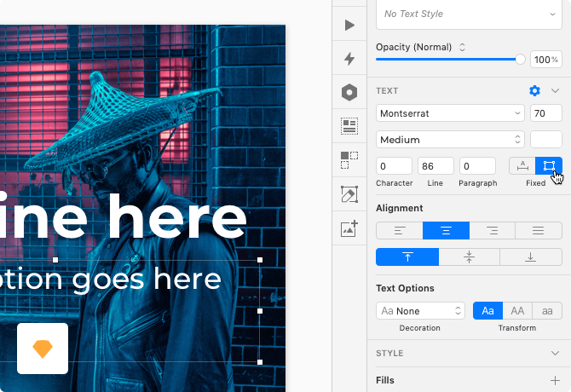
Task: Click the Alignment heading
Action: coord(400,208)
